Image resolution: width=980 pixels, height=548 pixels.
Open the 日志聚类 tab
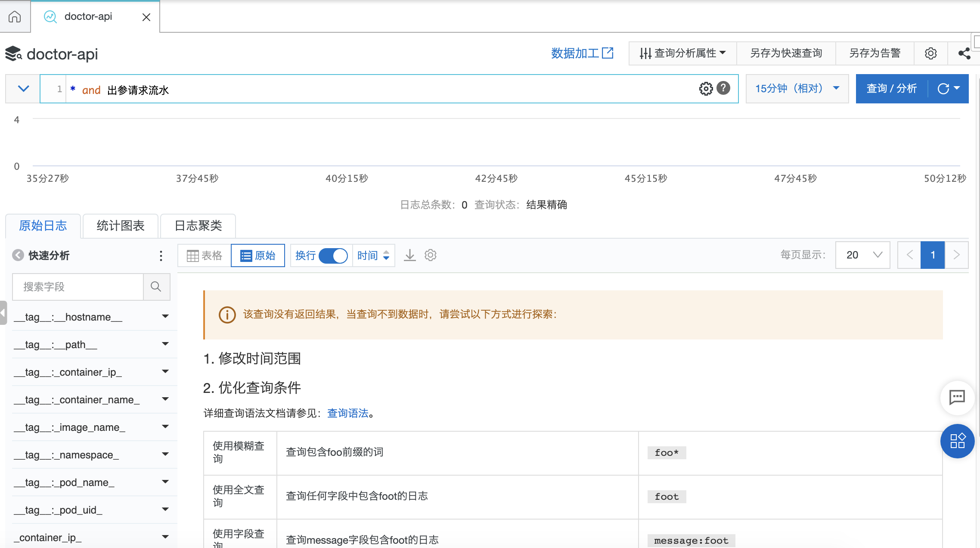tap(198, 226)
